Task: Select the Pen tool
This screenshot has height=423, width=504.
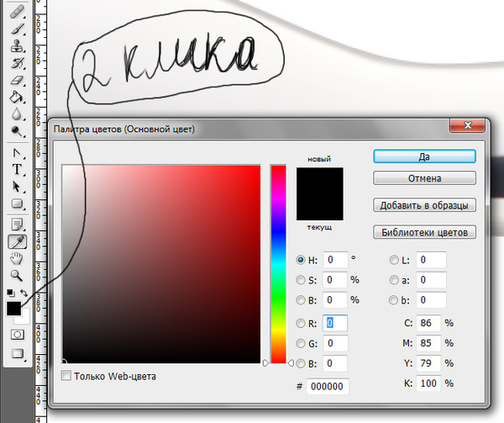Action: [17, 153]
